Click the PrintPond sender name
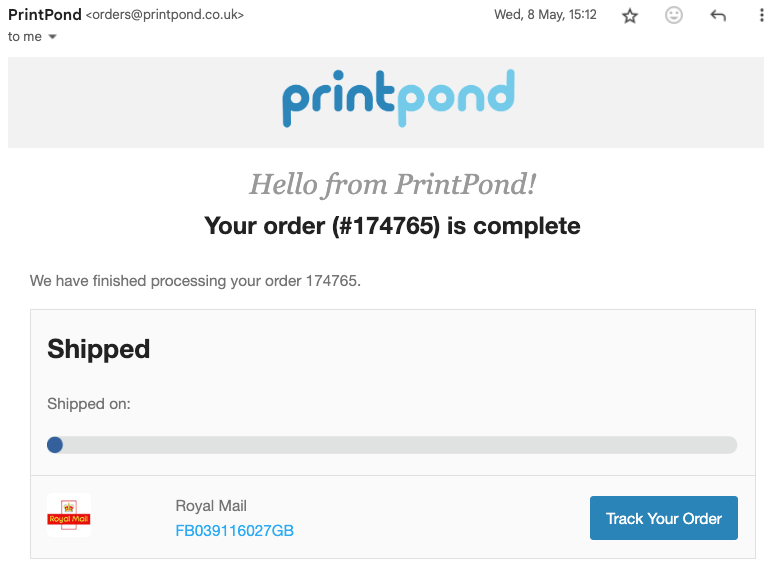 [x=44, y=15]
